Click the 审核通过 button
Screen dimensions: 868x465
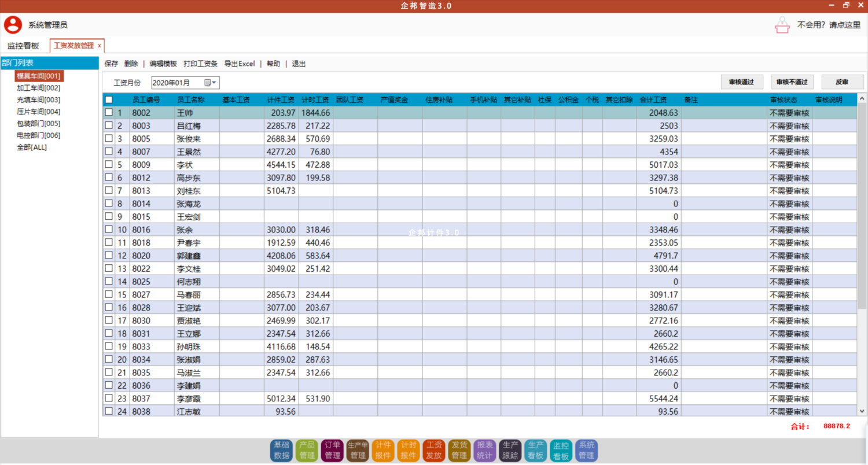click(742, 82)
